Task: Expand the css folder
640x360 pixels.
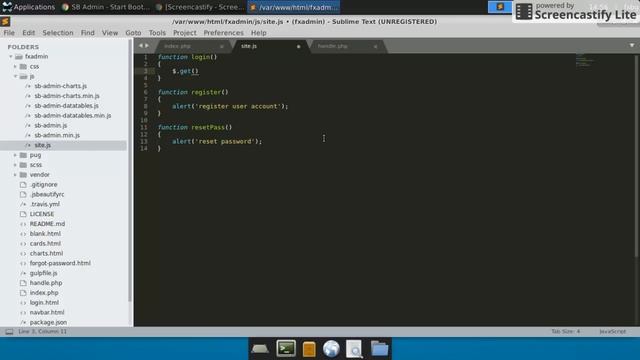Action: click(15, 66)
